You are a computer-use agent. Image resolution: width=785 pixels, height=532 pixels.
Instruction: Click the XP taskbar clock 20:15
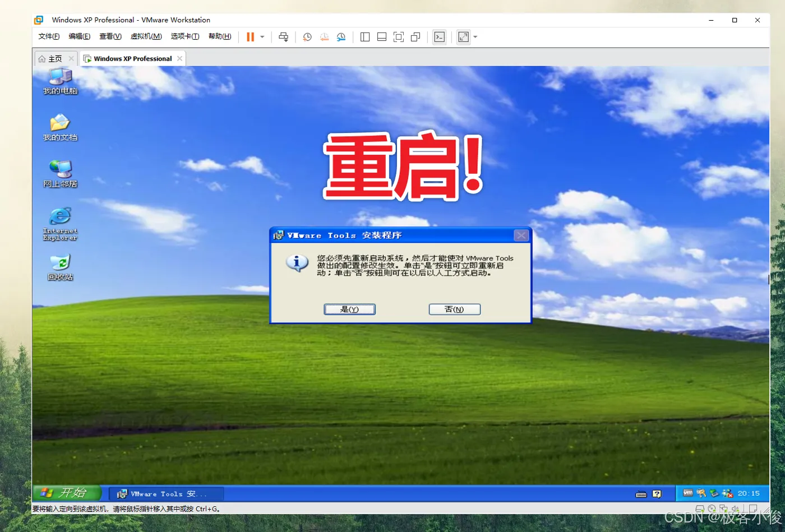click(749, 493)
